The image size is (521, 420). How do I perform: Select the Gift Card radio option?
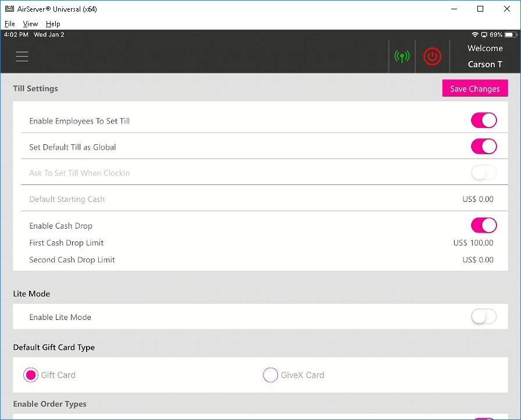(x=31, y=375)
